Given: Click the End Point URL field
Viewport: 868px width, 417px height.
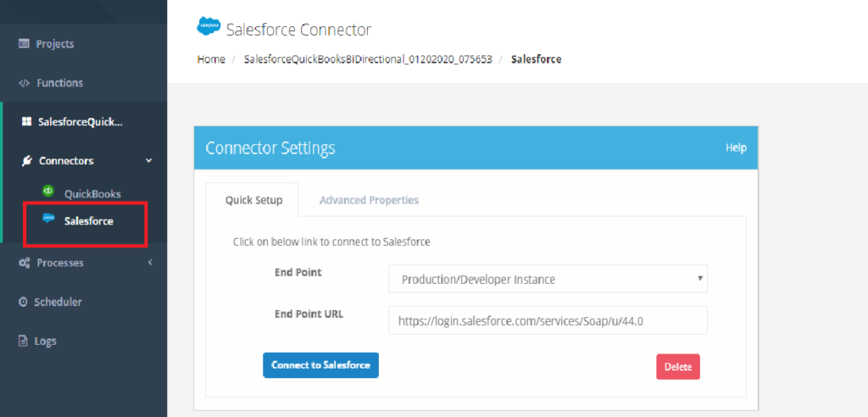Looking at the screenshot, I should tap(548, 320).
